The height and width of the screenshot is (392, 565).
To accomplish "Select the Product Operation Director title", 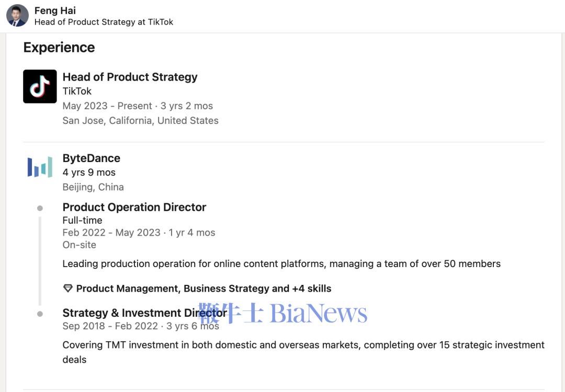I will pos(134,207).
